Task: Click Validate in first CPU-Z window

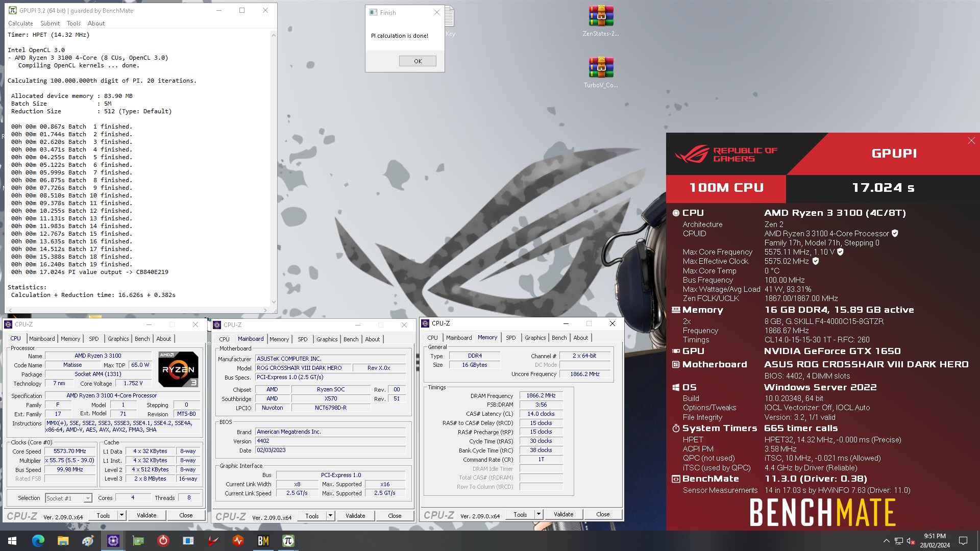Action: tap(146, 516)
